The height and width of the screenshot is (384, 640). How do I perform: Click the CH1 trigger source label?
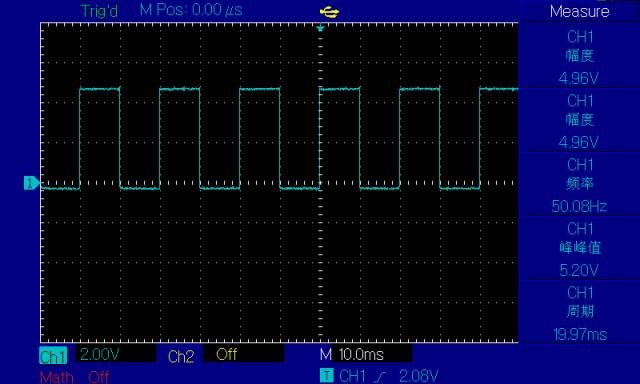pos(352,376)
